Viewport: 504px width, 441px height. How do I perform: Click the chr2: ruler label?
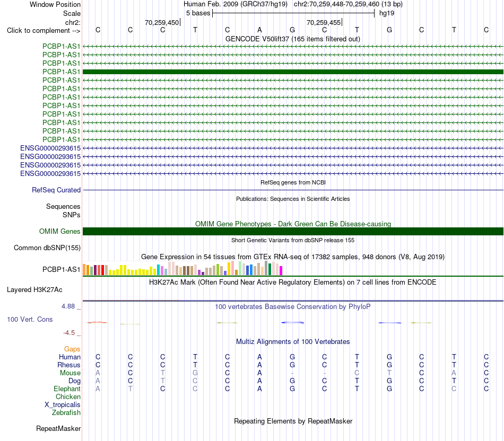click(73, 22)
